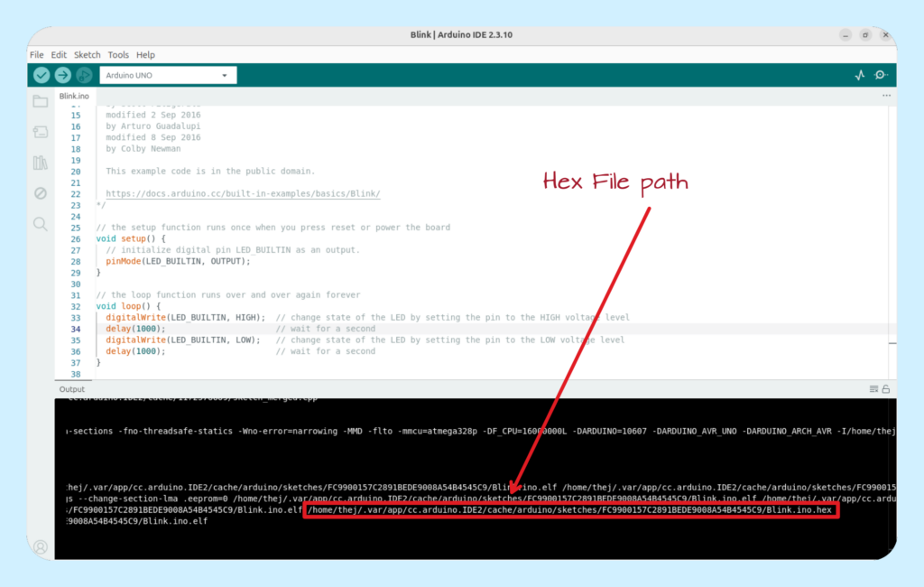Start debugging with the play-bug icon
The height and width of the screenshot is (587, 924).
pos(84,75)
